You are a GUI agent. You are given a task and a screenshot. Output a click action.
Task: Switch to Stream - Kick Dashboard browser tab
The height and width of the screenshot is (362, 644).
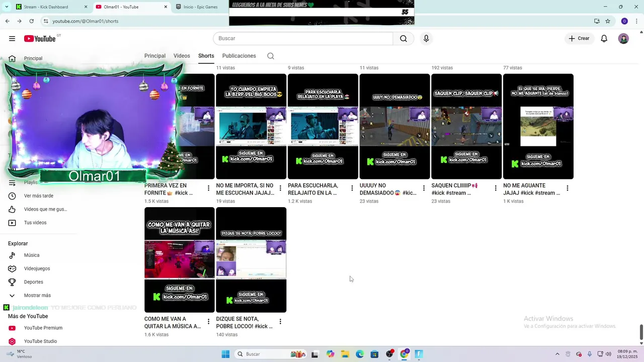point(46,7)
